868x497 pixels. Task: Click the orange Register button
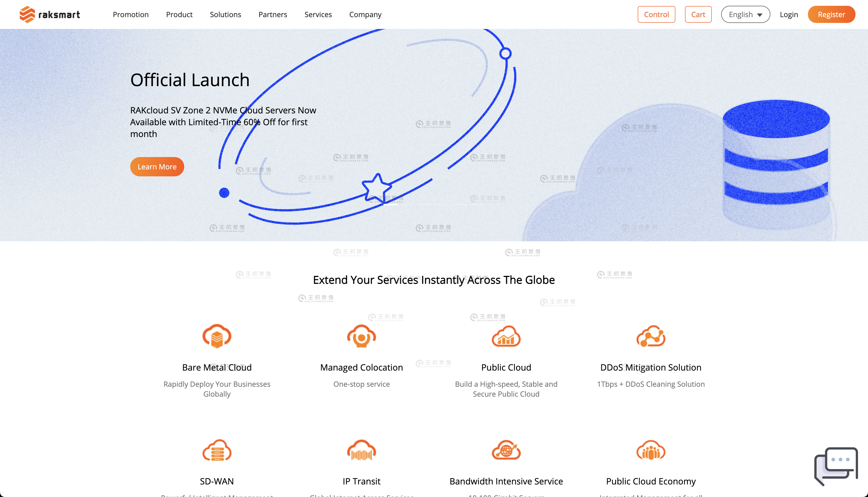coord(831,14)
